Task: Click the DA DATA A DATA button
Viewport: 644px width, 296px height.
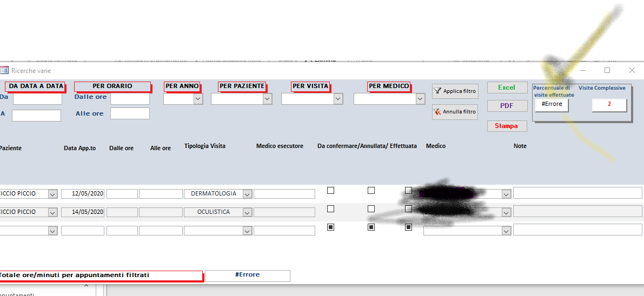Action: point(36,86)
